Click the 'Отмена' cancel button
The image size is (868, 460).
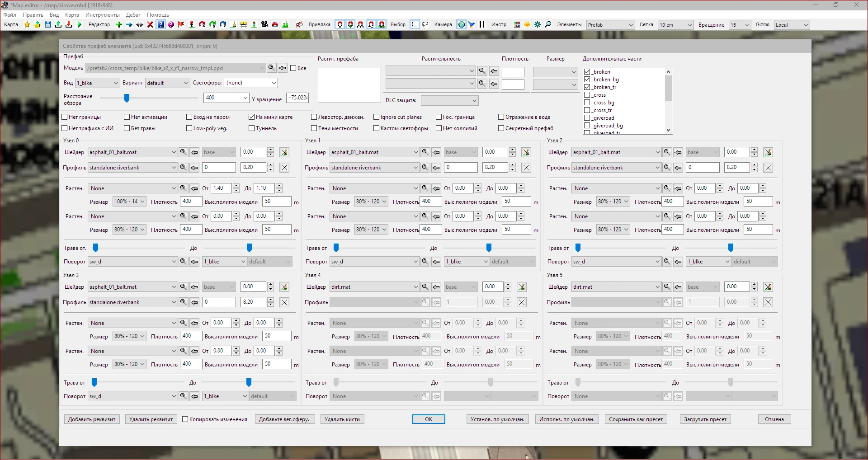(x=774, y=419)
